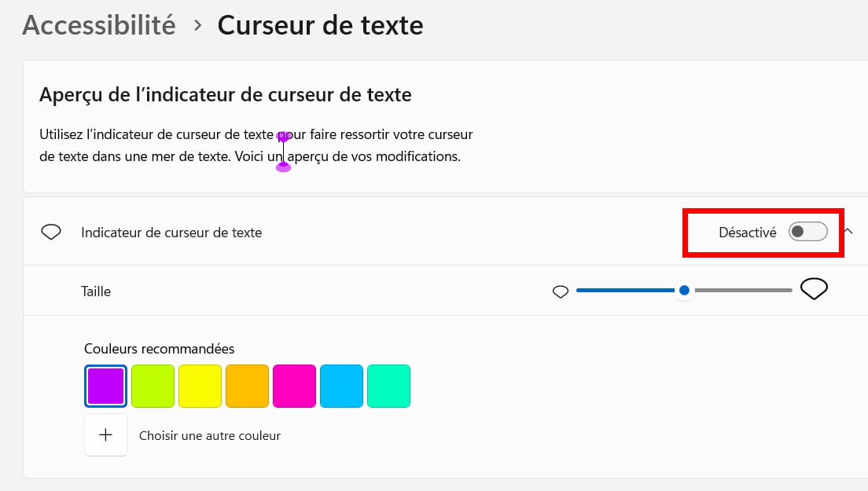
Task: Toggle the Indicateur de curseur de texte switch
Action: coord(808,232)
